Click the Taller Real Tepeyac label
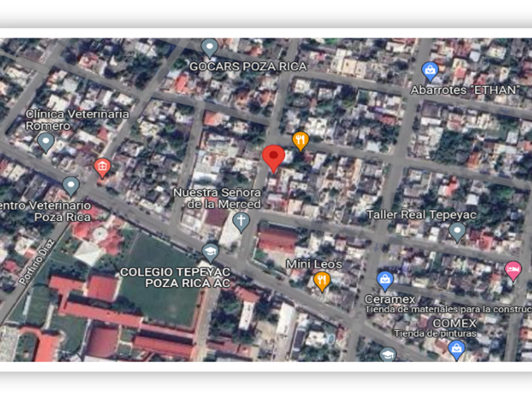The image size is (532, 399). point(421,215)
